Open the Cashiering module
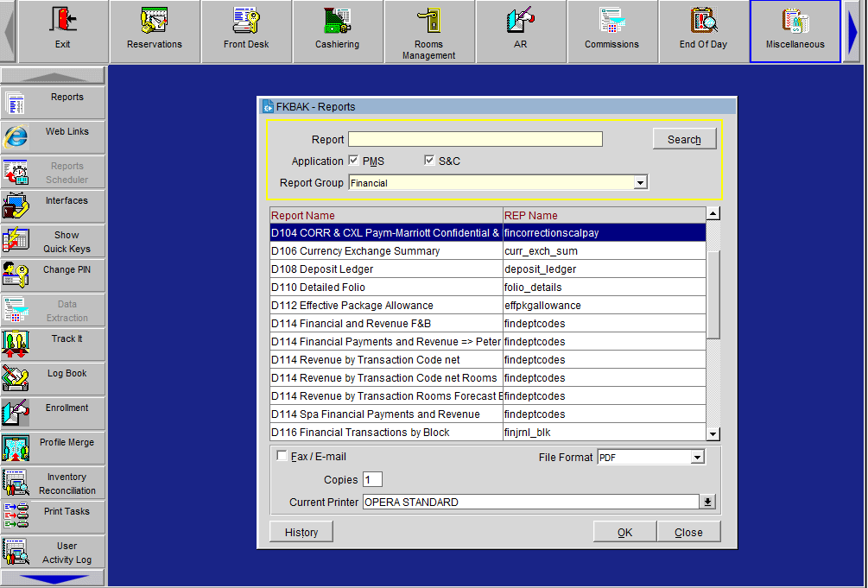Viewport: 868px width, 588px height. point(337,21)
